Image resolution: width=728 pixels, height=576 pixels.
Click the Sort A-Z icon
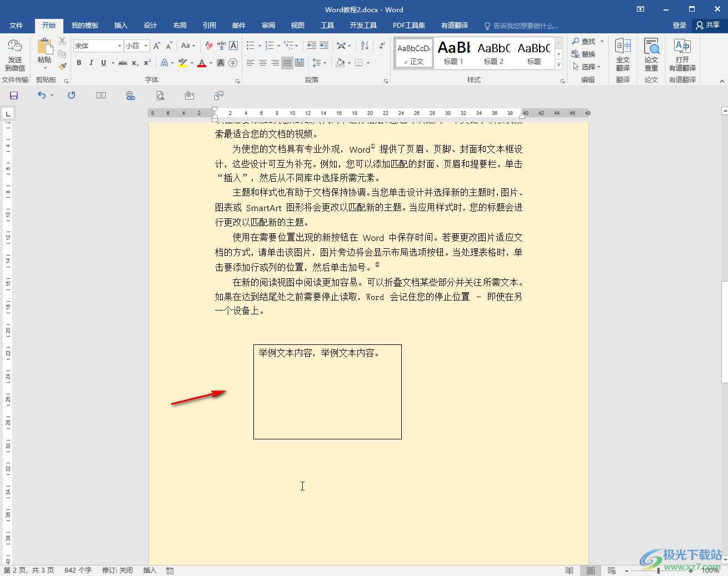coord(365,46)
